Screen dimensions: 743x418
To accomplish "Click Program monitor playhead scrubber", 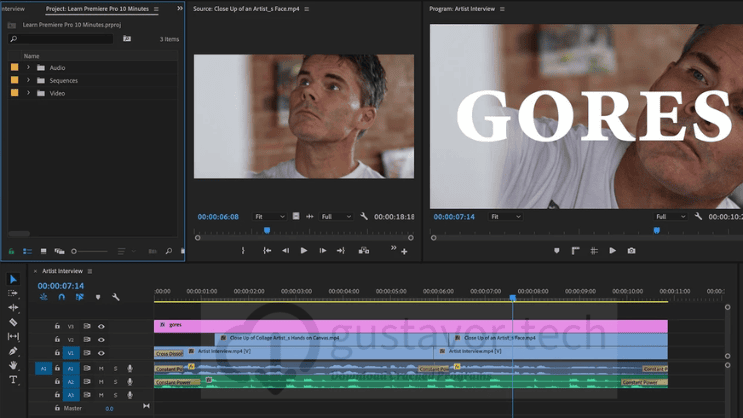I will (x=657, y=230).
